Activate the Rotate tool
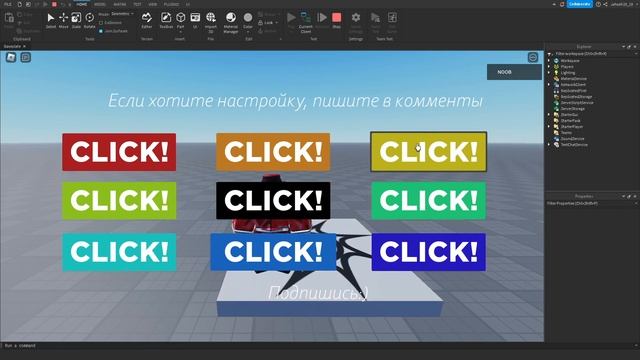This screenshot has width=640, height=360. coord(89,20)
